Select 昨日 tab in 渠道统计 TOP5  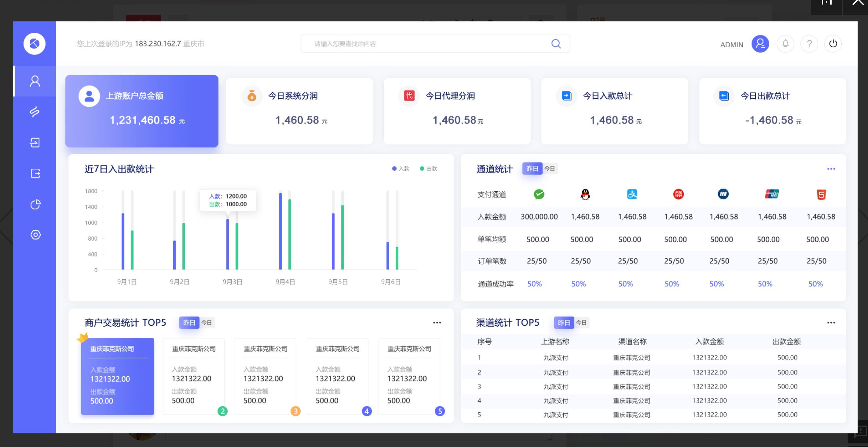[x=564, y=322]
